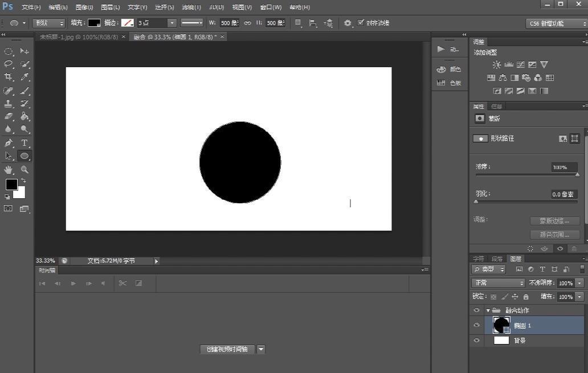Image resolution: width=588 pixels, height=373 pixels.
Task: Open the 文件(F) menu
Action: pos(31,7)
